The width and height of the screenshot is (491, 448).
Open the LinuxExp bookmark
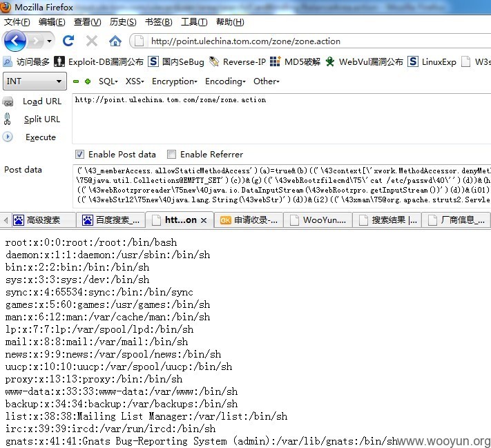[432, 61]
